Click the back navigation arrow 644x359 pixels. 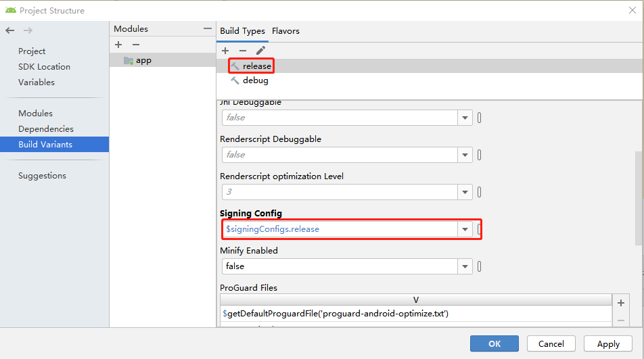tap(9, 30)
